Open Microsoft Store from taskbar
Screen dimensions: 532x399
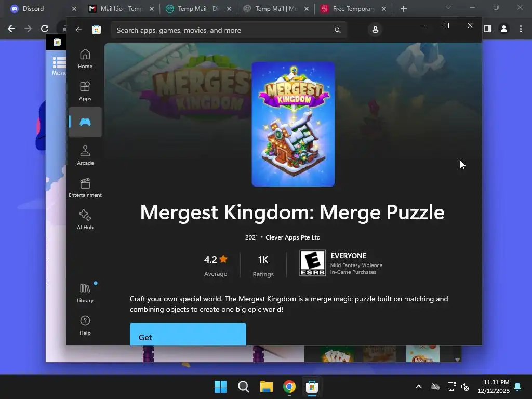click(x=312, y=387)
